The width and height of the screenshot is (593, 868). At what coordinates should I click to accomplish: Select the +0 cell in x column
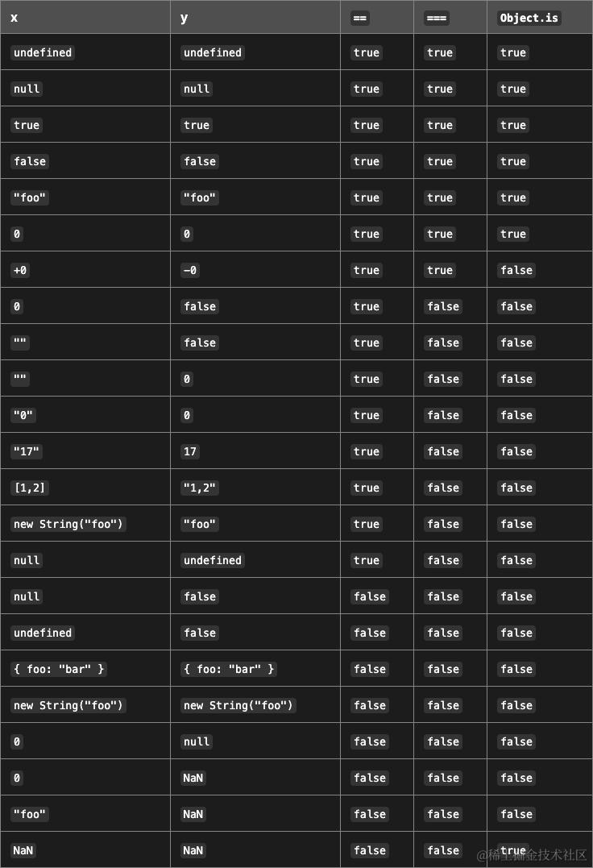(x=20, y=270)
